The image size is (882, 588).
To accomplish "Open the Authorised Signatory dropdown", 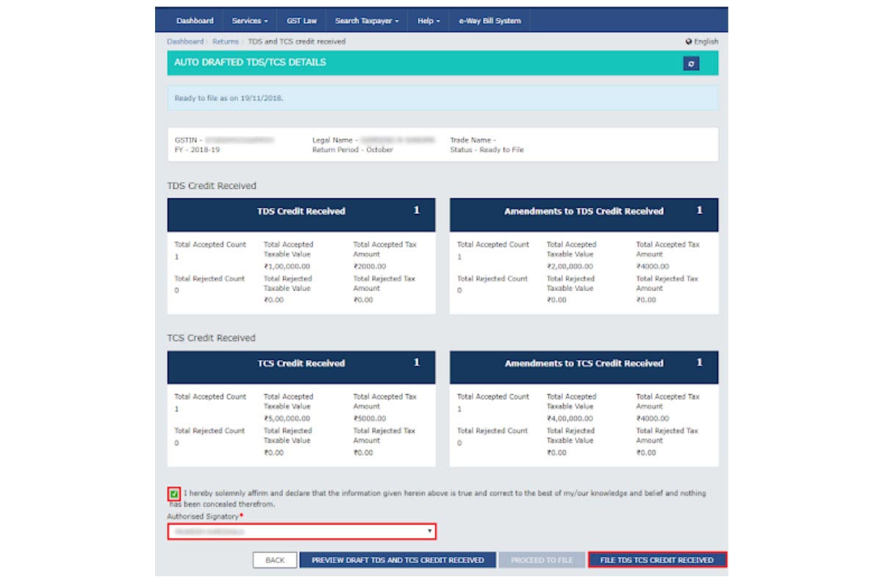I will click(x=301, y=531).
